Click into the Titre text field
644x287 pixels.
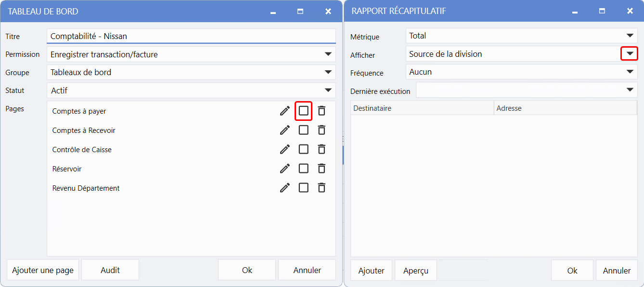(x=191, y=36)
